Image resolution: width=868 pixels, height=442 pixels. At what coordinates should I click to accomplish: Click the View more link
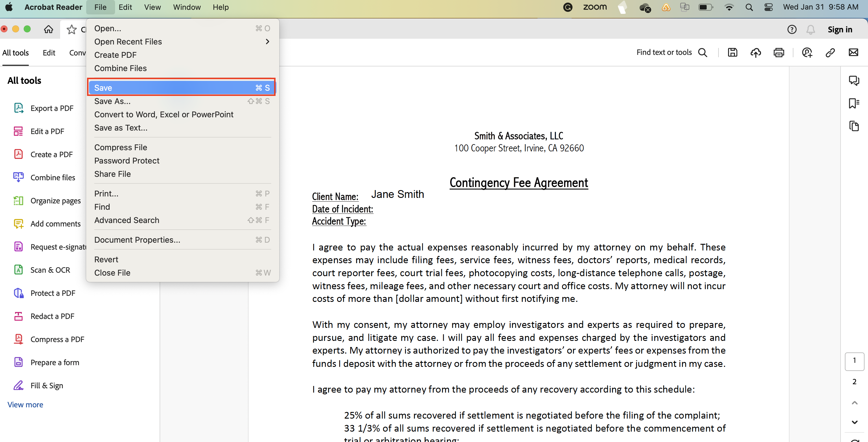[x=25, y=405]
